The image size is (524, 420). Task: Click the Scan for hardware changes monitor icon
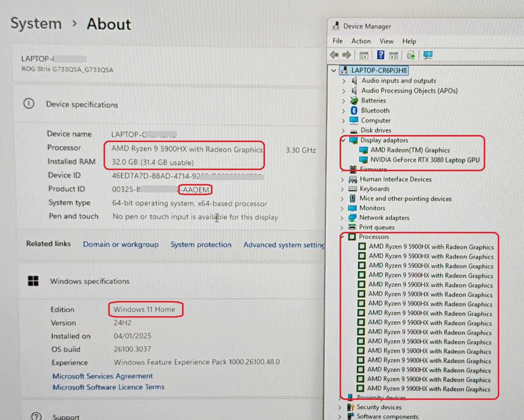(x=428, y=55)
